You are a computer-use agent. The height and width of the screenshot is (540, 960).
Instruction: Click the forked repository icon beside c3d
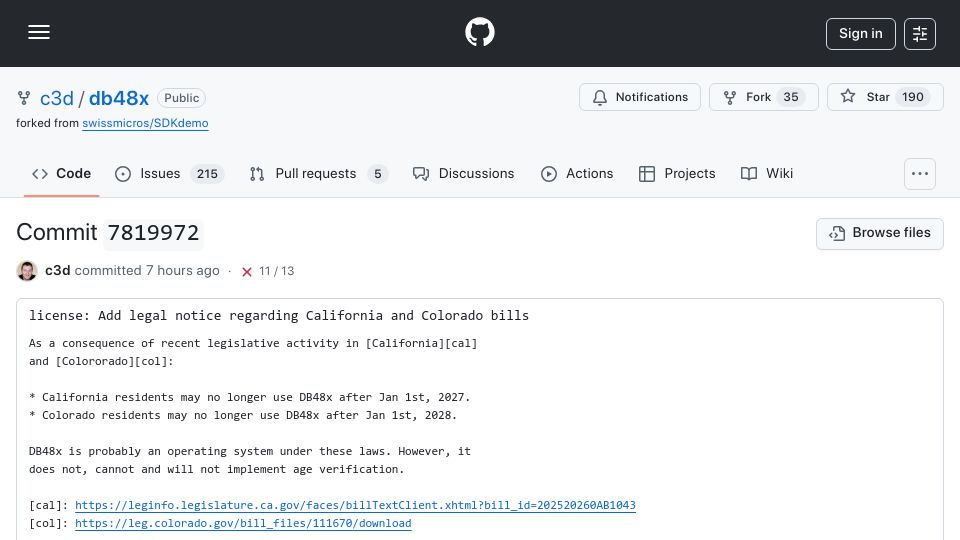[x=24, y=98]
